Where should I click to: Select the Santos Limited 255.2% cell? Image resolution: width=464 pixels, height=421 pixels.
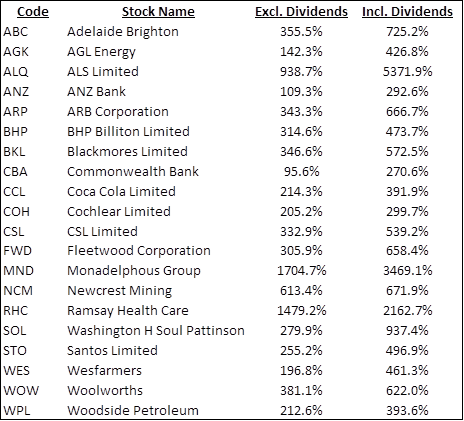[x=301, y=351]
